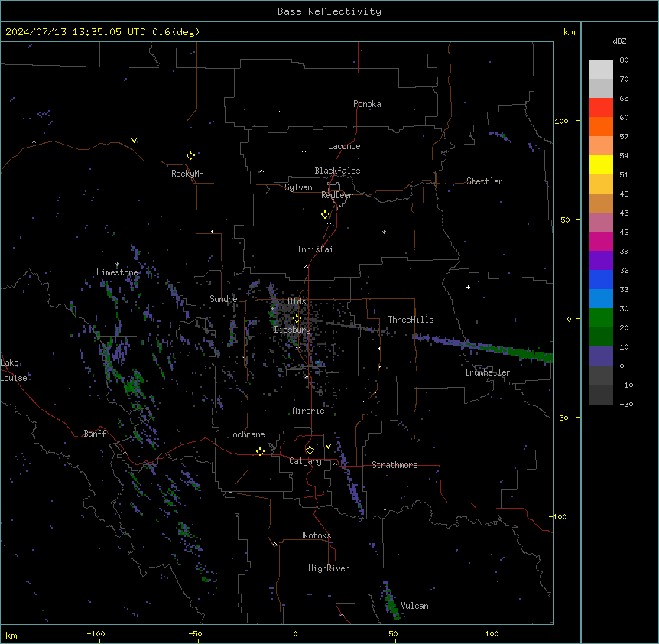Click the yellow diamond marker below RedDeer
The image size is (659, 644).
tap(325, 215)
